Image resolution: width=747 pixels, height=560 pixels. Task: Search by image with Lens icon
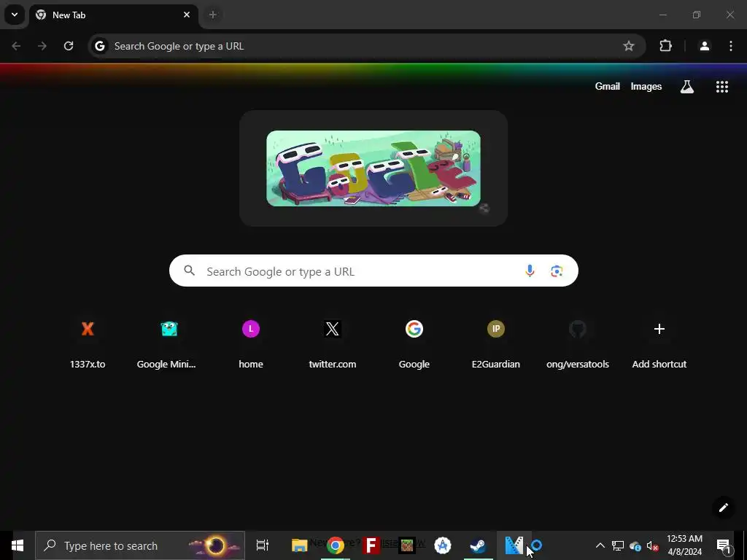click(557, 271)
